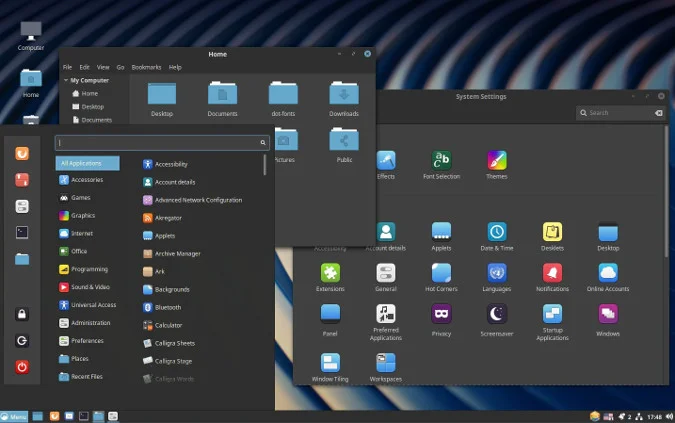
Task: Open the volume icon in system tray
Action: pyautogui.click(x=669, y=417)
